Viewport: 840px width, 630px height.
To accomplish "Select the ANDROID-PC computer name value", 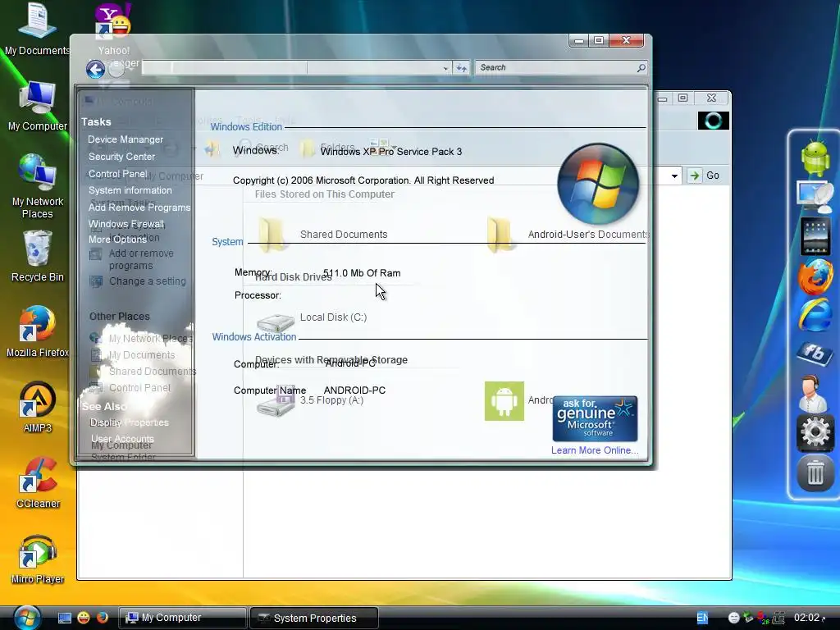I will click(x=354, y=390).
